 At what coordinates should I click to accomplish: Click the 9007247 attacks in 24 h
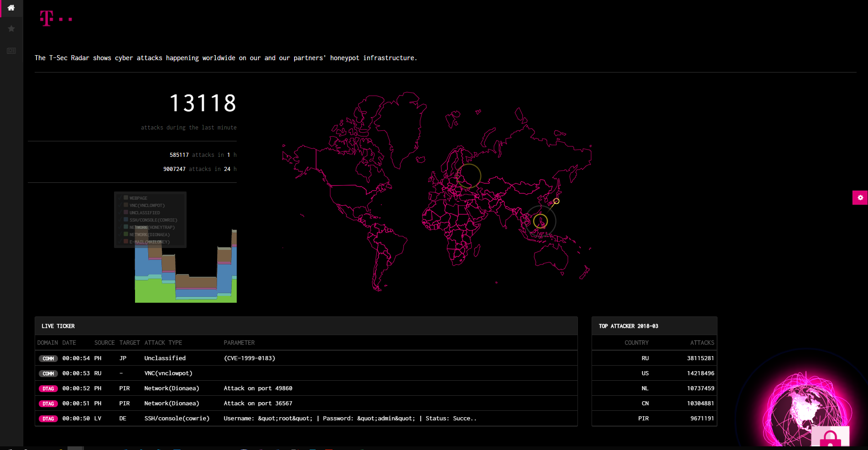(x=200, y=169)
